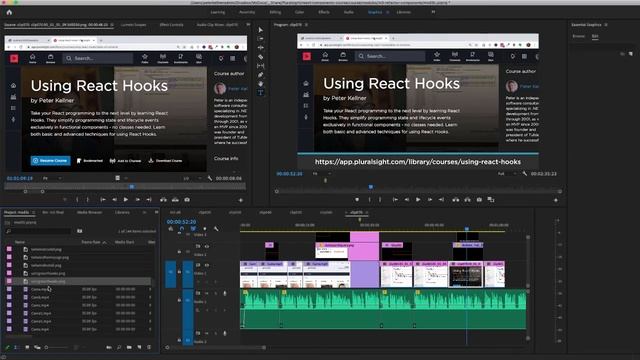Viewport: 640px width, 360px height.
Task: Switch to the Editing workspace
Action: coord(275,12)
